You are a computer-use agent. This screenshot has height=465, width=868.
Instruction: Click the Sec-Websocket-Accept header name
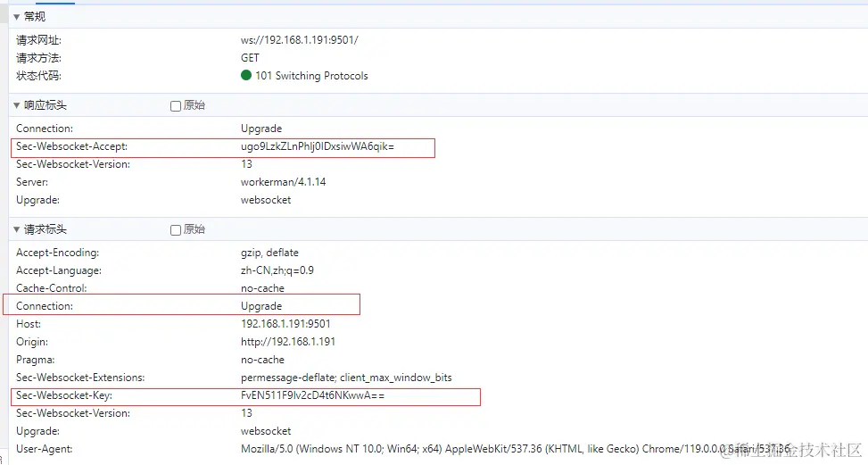coord(72,146)
